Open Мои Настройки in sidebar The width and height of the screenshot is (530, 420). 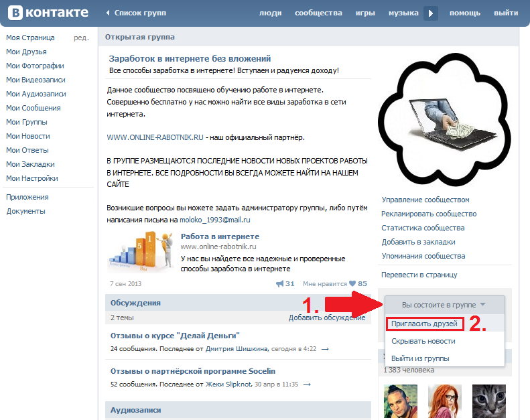(x=32, y=178)
